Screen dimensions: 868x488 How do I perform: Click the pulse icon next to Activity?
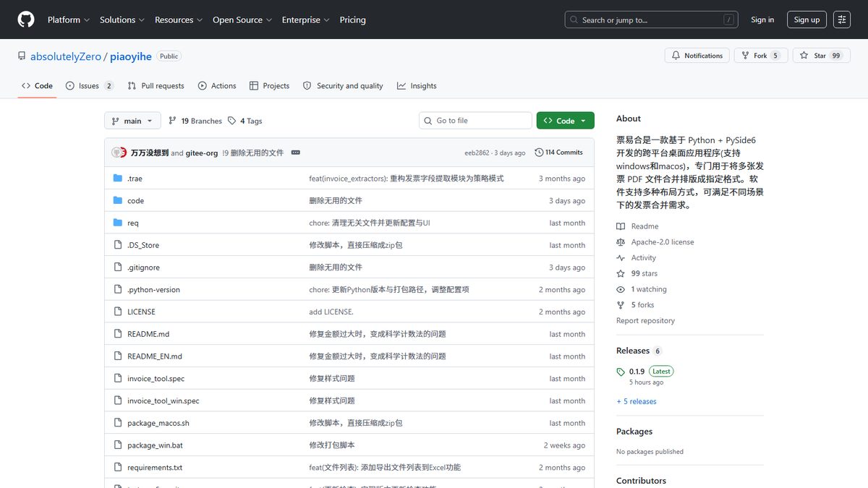(x=621, y=257)
